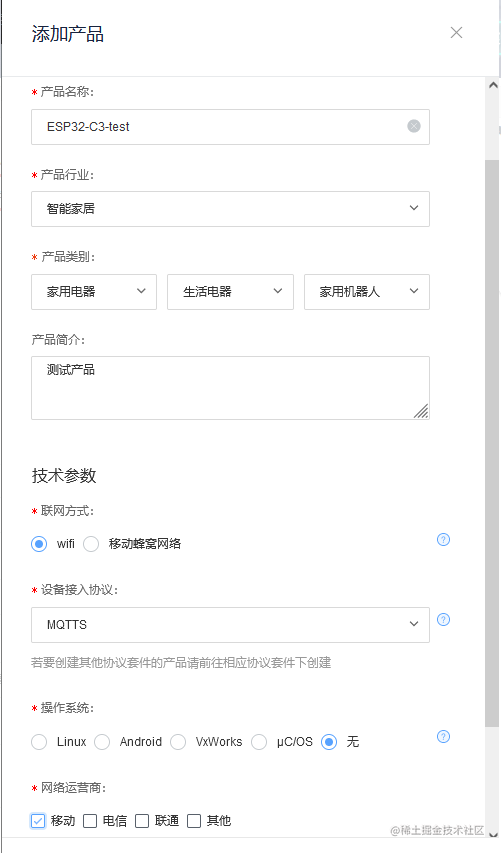This screenshot has height=853, width=501.
Task: Open the 家用电器 category dropdown
Action: coord(94,292)
